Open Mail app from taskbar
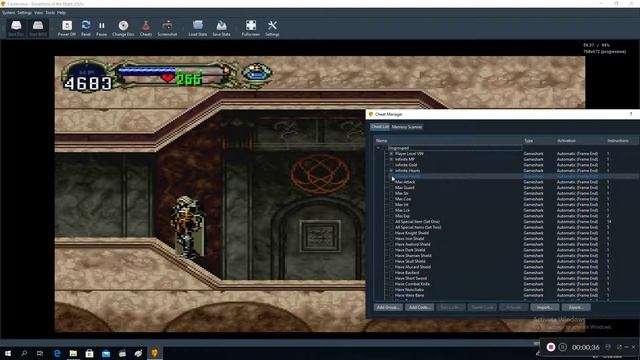This screenshot has width=640, height=360. (x=106, y=353)
